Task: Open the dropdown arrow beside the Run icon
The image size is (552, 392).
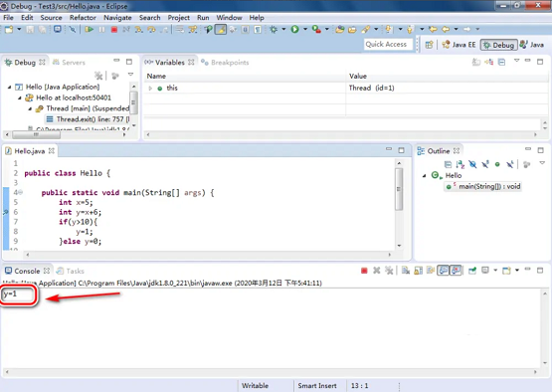Action: tap(305, 29)
